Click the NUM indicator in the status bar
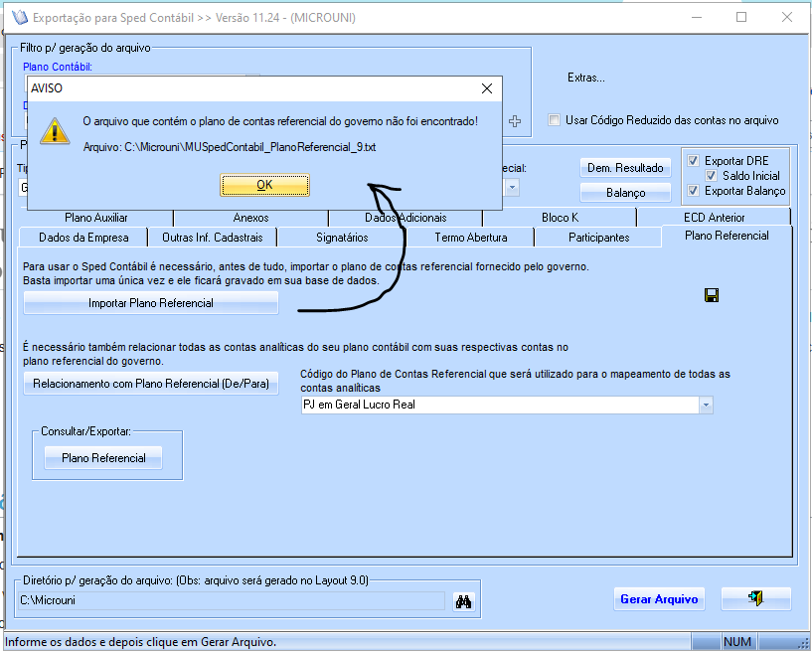Screen dimensions: 812x653 (x=736, y=642)
